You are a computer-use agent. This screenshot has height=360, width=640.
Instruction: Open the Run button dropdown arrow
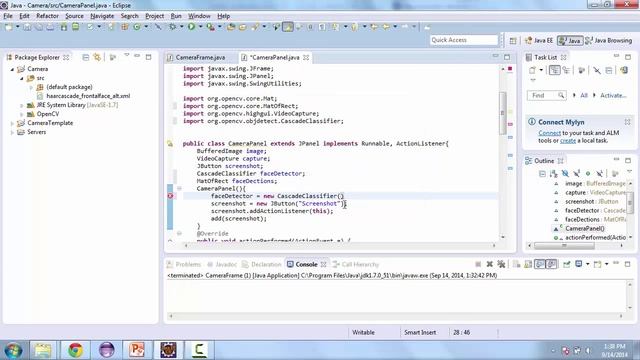click(x=200, y=27)
